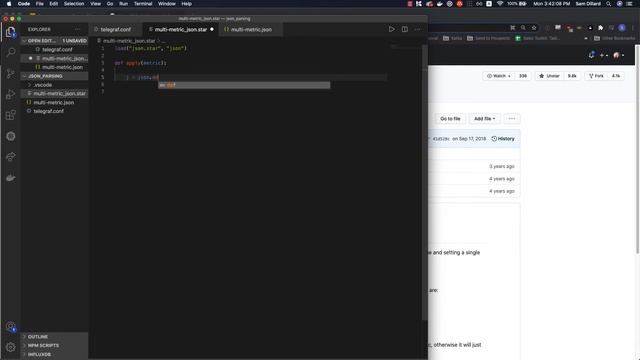The height and width of the screenshot is (360, 640).
Task: Click zoom magnifier icon in browser address bar
Action: 523,28
